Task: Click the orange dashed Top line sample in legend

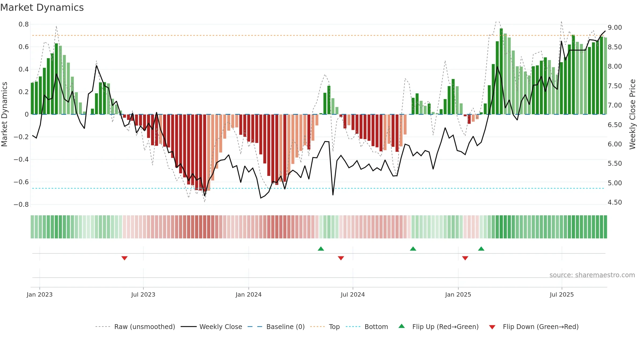Action: (x=317, y=327)
